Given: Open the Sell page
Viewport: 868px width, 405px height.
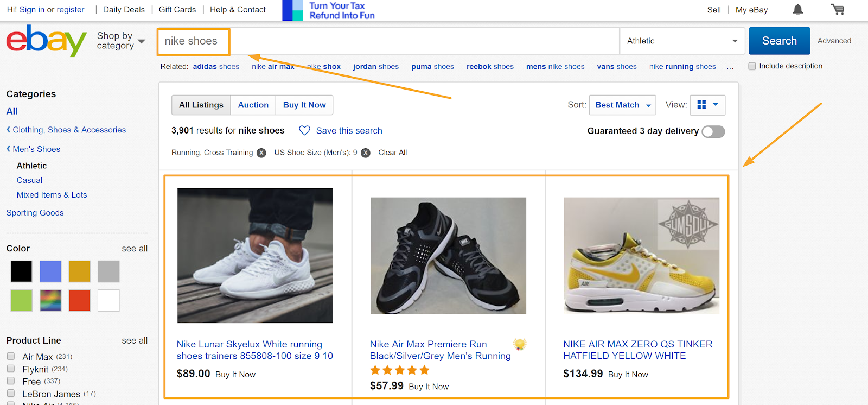Looking at the screenshot, I should (714, 10).
